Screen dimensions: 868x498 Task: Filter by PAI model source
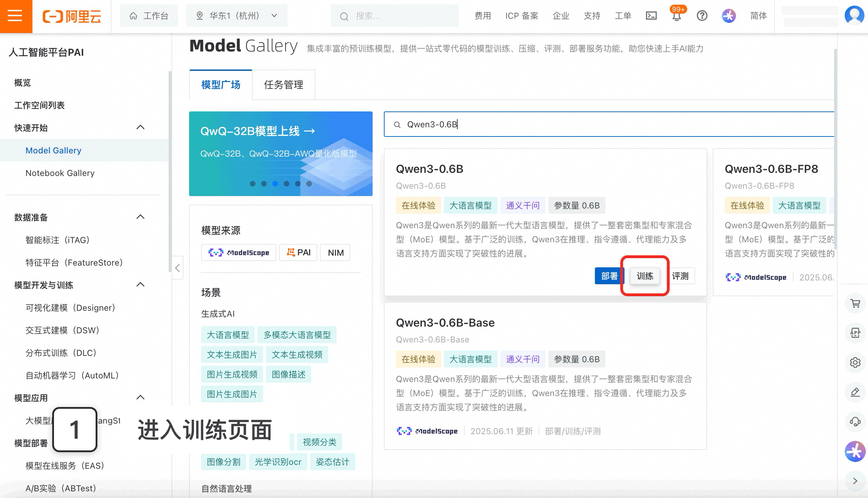[x=298, y=253]
